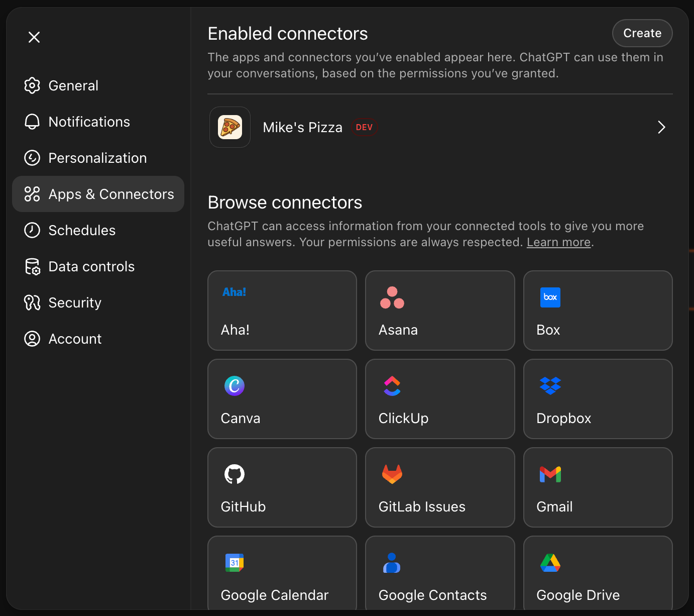Open the Google Calendar connector card
Image resolution: width=694 pixels, height=616 pixels.
(282, 574)
